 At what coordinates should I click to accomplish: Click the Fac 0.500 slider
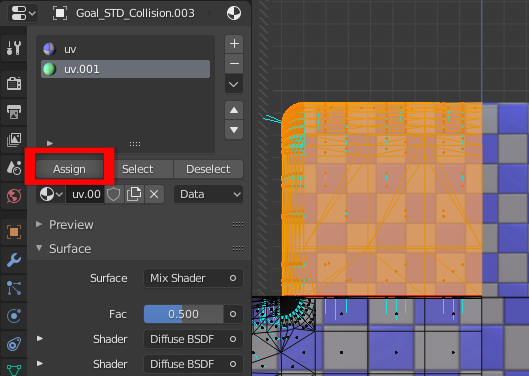(x=184, y=314)
